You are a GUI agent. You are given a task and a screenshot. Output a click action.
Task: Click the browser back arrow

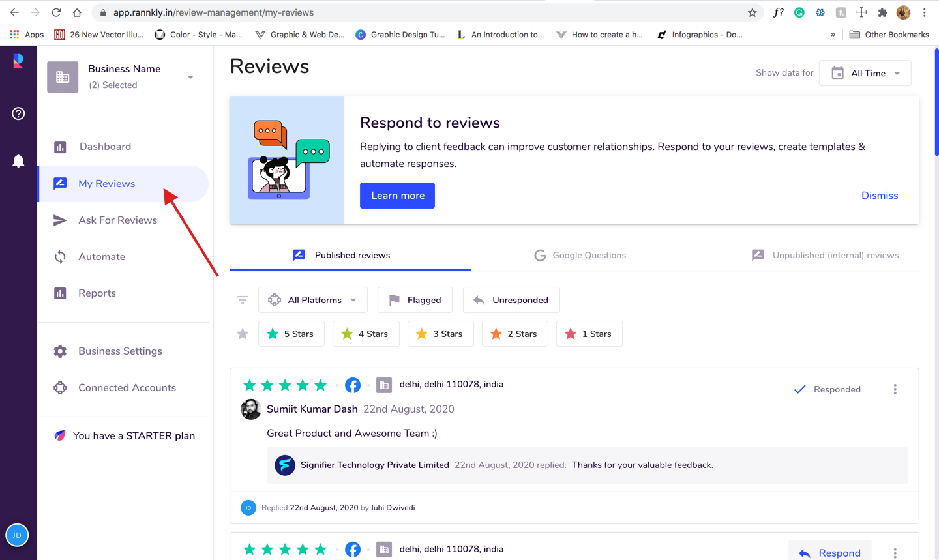tap(14, 12)
